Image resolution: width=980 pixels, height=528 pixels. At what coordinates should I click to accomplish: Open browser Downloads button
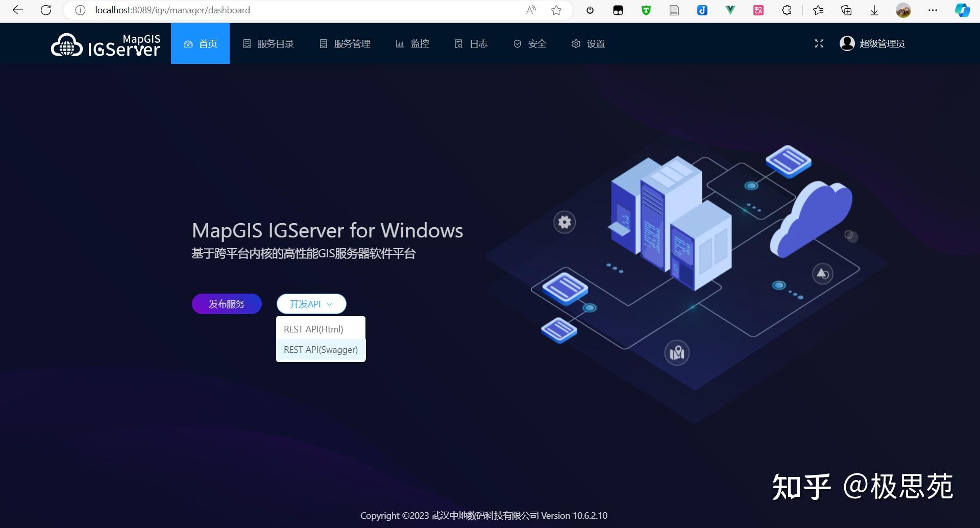874,10
